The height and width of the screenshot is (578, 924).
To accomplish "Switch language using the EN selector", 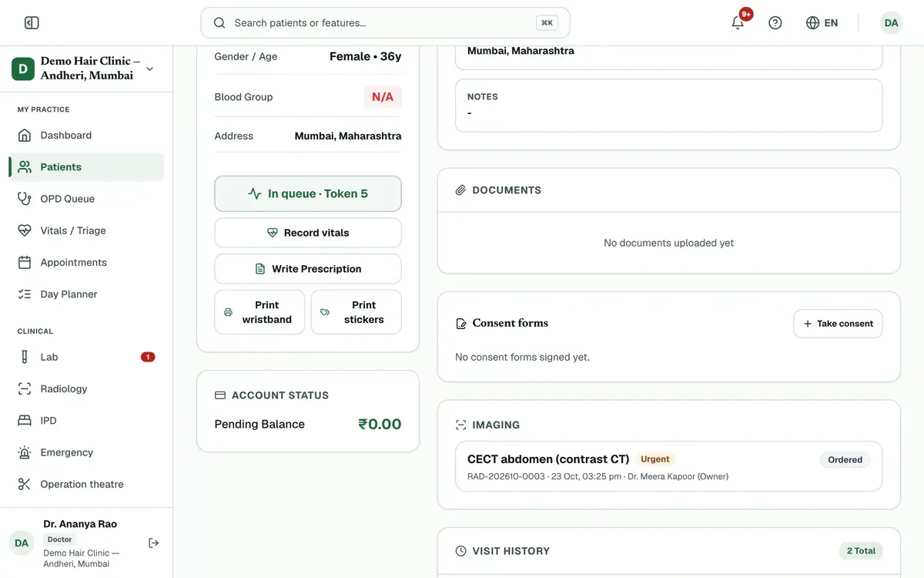I will [x=822, y=23].
